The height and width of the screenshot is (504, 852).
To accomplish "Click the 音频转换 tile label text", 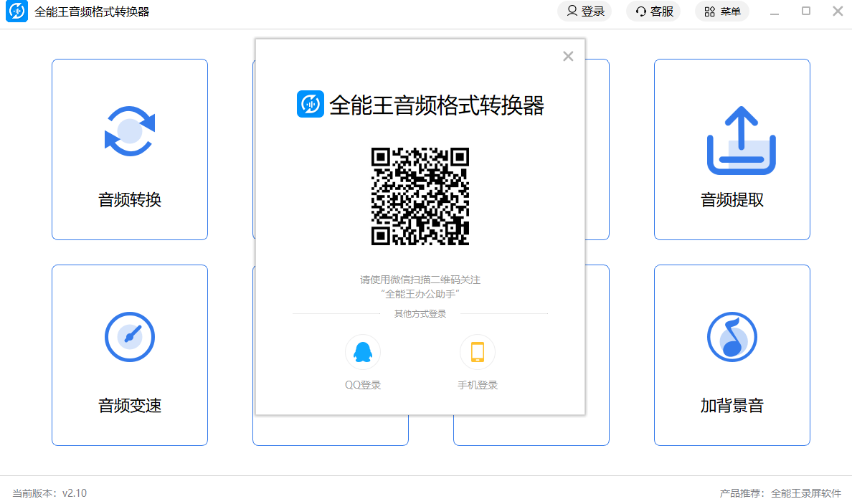I will (130, 200).
